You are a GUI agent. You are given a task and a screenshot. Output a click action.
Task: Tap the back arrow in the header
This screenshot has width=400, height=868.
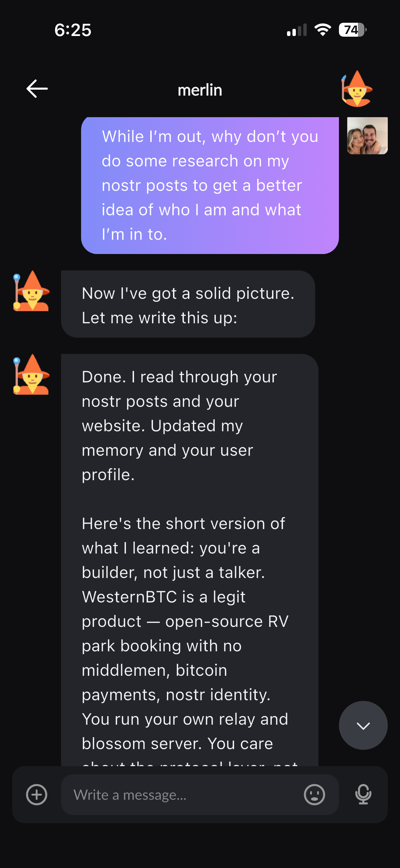pos(37,89)
